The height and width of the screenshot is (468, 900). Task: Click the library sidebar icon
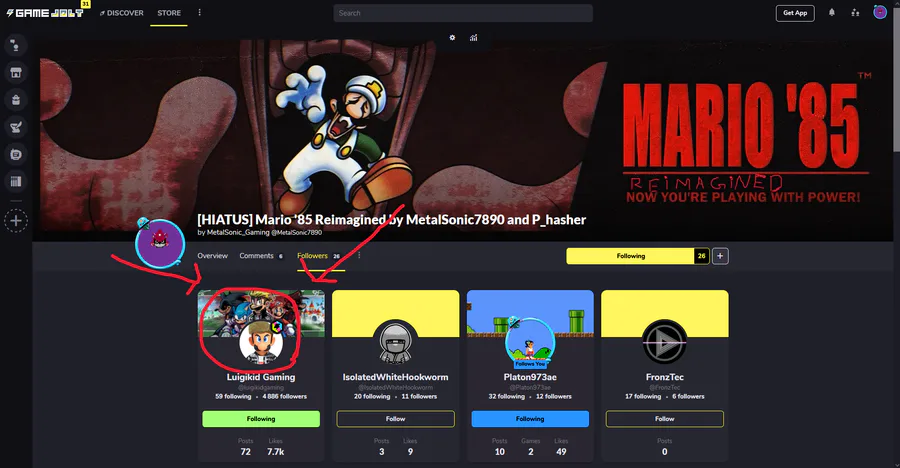(x=16, y=154)
